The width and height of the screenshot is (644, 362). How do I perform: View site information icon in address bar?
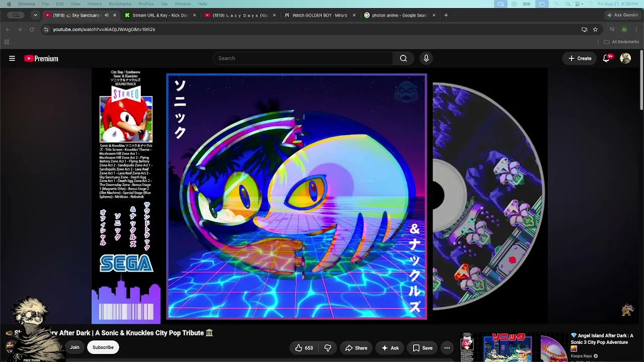coord(46,29)
